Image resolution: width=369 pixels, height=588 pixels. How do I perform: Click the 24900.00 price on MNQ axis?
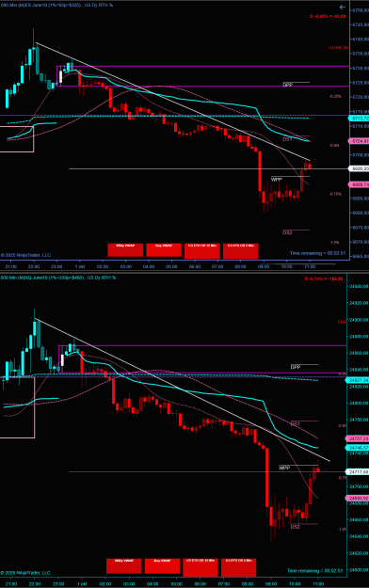click(358, 320)
